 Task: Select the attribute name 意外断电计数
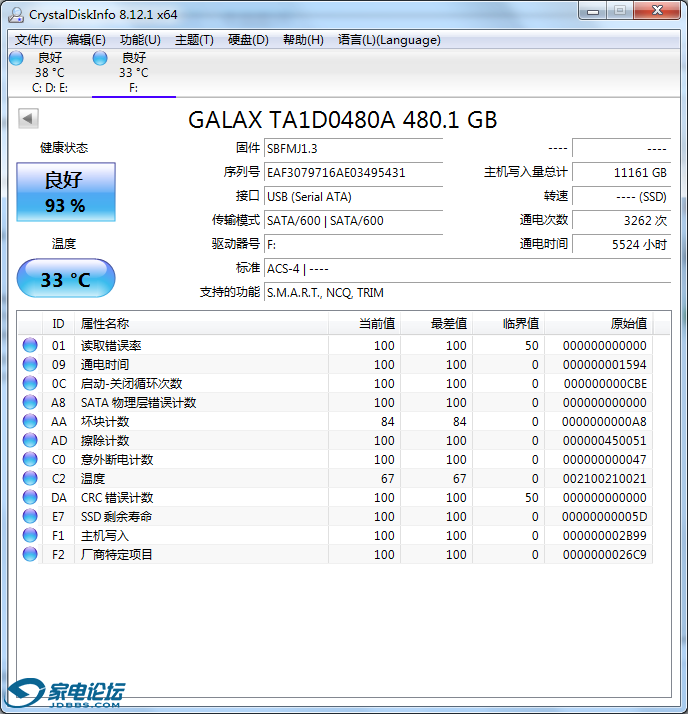tap(117, 460)
